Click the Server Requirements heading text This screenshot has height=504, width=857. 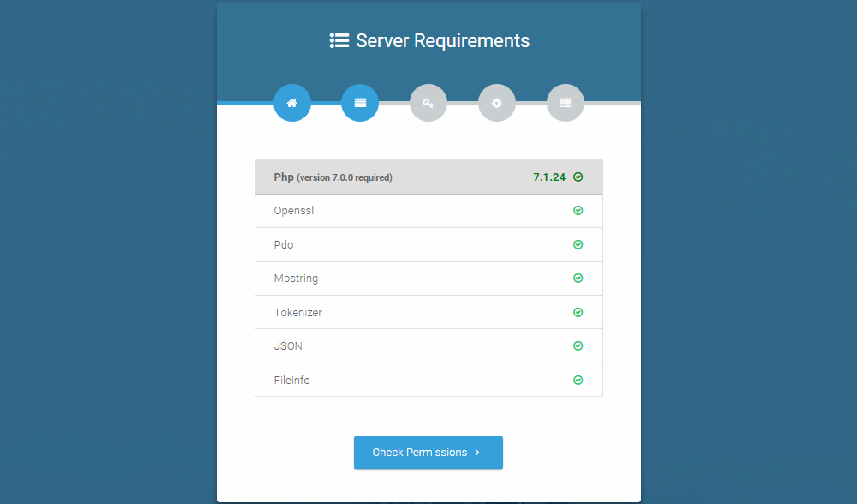442,40
